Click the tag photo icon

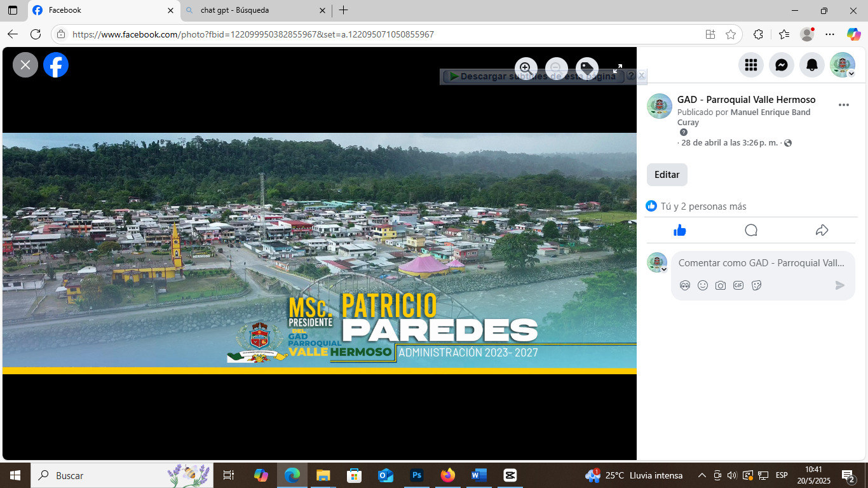tap(587, 68)
